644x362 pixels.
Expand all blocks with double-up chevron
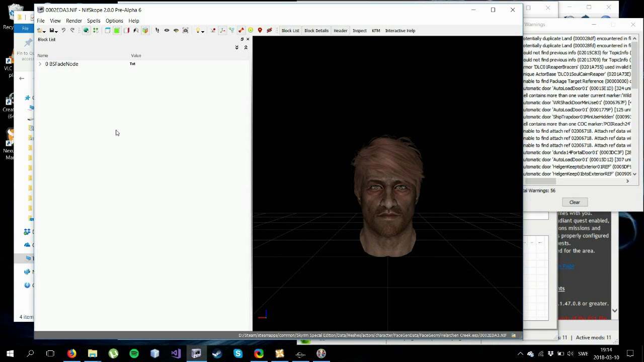(x=246, y=47)
